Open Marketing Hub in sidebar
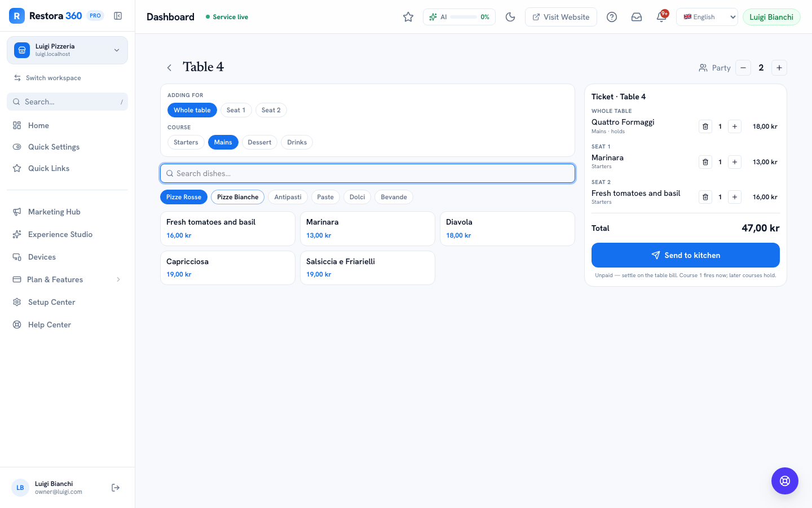This screenshot has height=508, width=812. coord(67,212)
